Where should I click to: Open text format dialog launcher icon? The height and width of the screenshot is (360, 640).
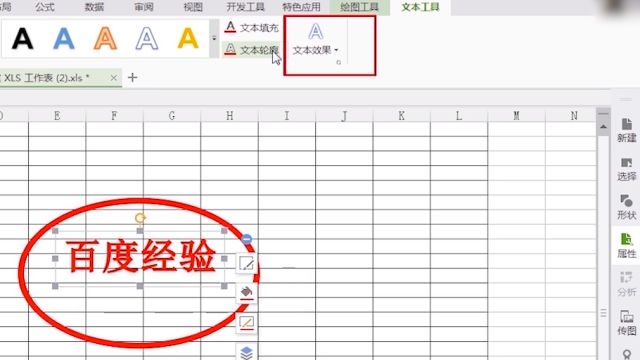pyautogui.click(x=338, y=63)
